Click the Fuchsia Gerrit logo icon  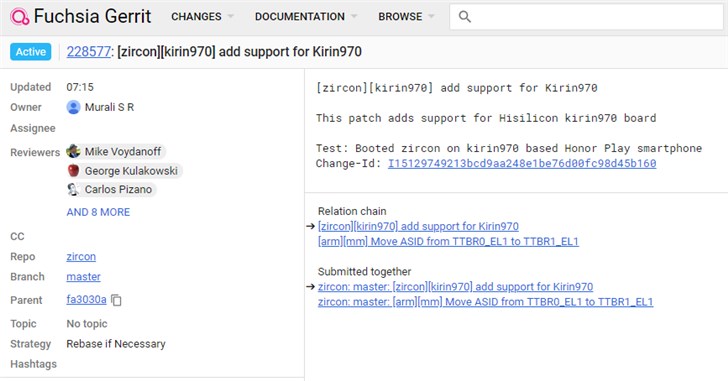(20, 17)
